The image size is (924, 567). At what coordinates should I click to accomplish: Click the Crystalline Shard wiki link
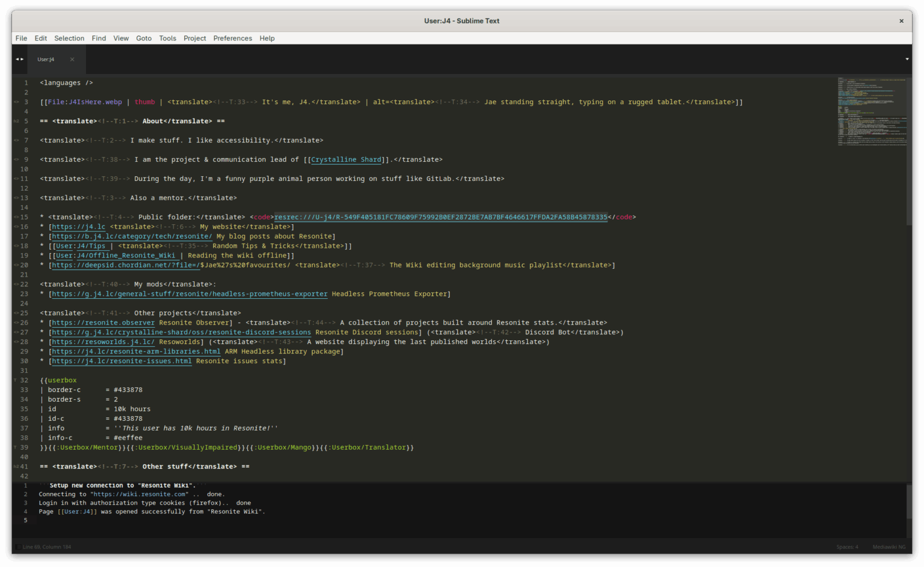pyautogui.click(x=346, y=159)
